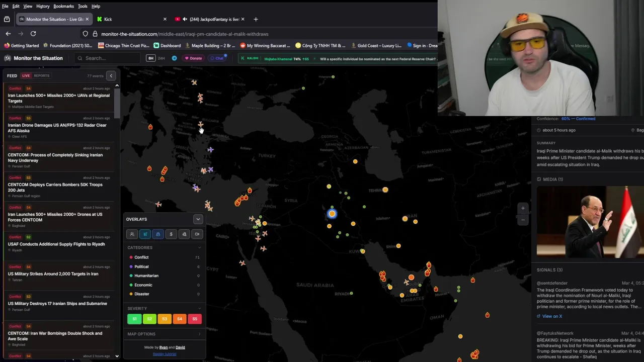The height and width of the screenshot is (362, 644).
Task: Open the History menu
Action: 43,6
